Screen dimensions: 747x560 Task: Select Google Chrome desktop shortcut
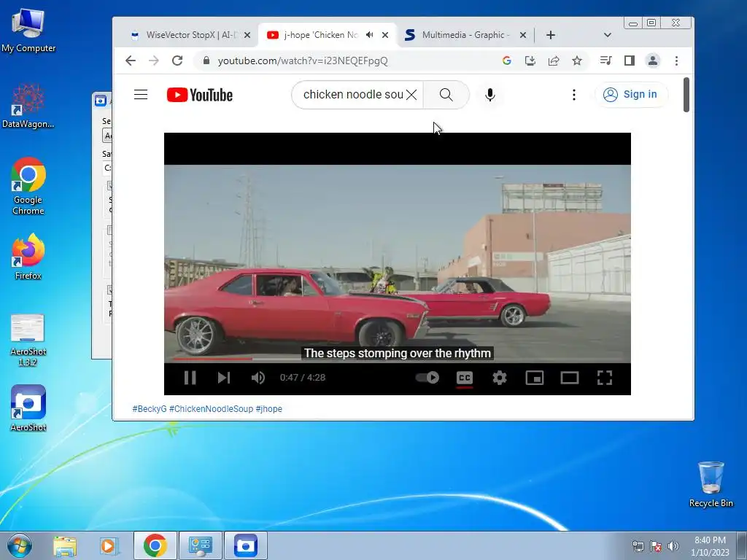(x=28, y=186)
